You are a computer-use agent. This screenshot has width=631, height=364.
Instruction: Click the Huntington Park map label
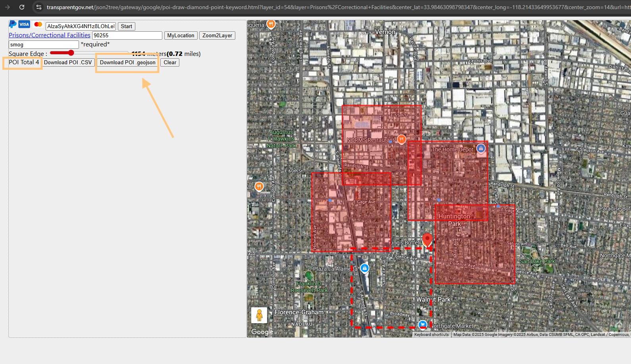[x=454, y=220]
